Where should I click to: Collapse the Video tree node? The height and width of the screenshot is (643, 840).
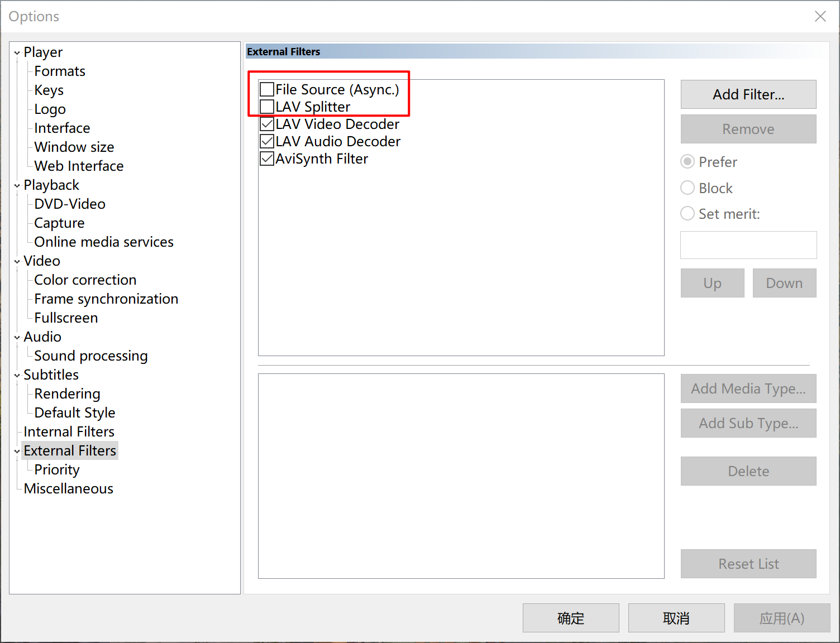tap(17, 262)
